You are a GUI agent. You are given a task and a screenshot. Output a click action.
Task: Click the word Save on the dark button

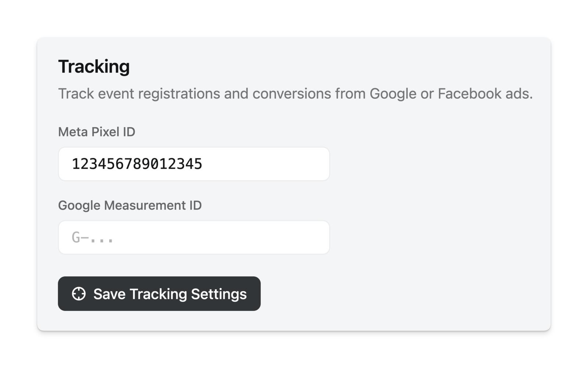109,294
